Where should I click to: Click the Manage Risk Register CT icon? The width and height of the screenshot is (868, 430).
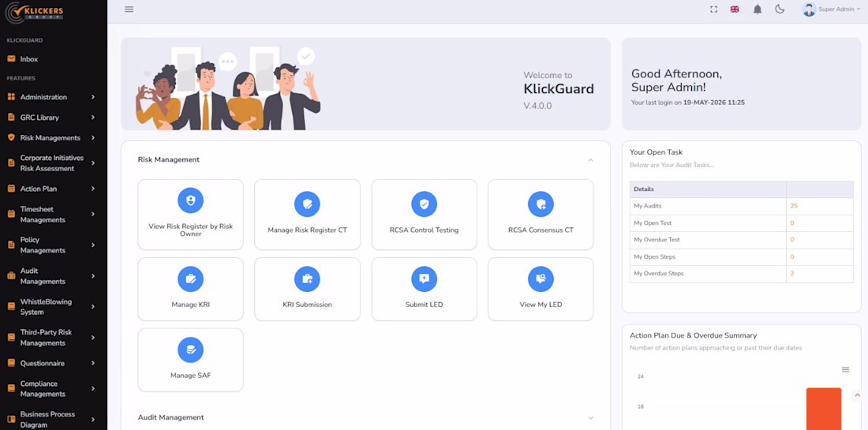click(307, 204)
